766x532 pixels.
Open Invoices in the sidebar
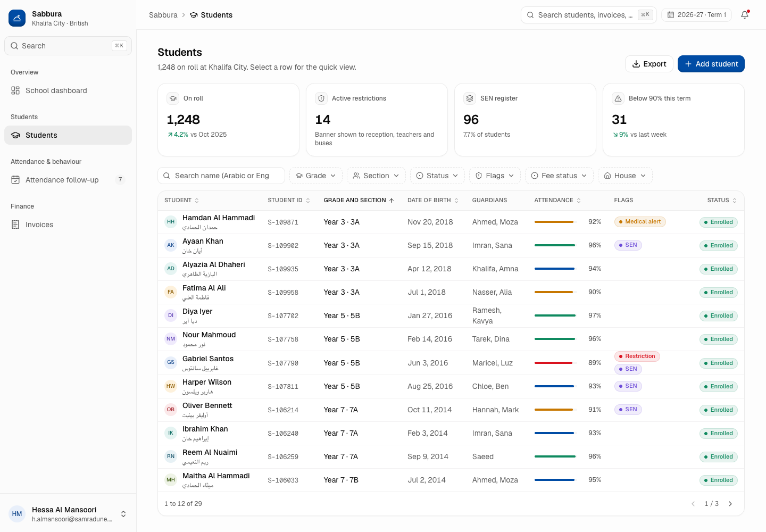coord(68,225)
